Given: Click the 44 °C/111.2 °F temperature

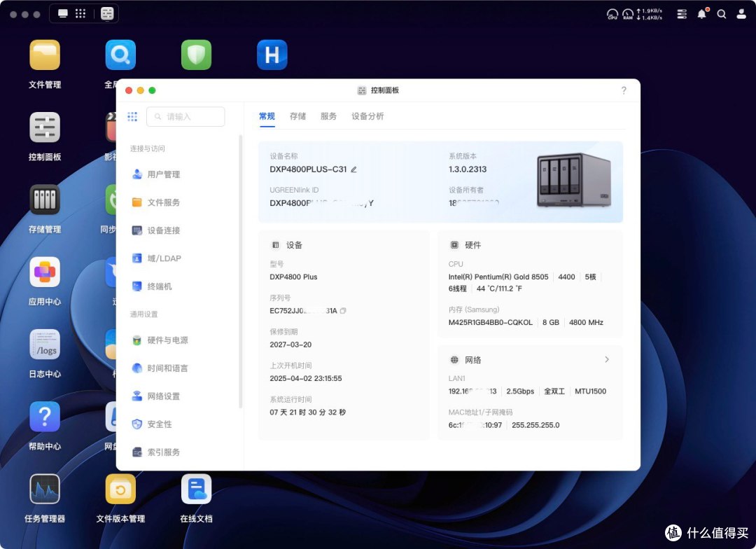Looking at the screenshot, I should coord(499,289).
